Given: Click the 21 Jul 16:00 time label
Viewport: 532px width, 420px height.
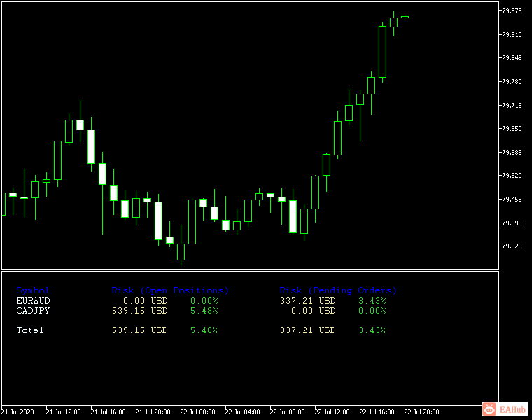Looking at the screenshot, I should pyautogui.click(x=108, y=412).
